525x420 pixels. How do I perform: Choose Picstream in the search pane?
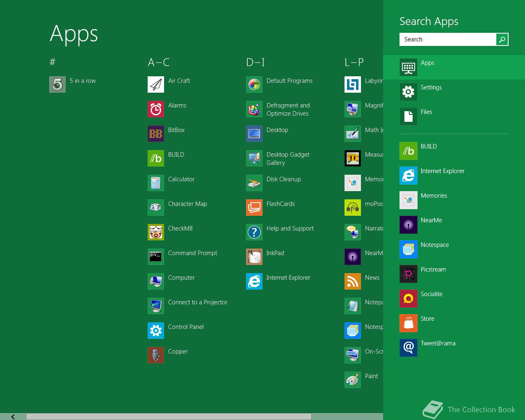coord(454,274)
